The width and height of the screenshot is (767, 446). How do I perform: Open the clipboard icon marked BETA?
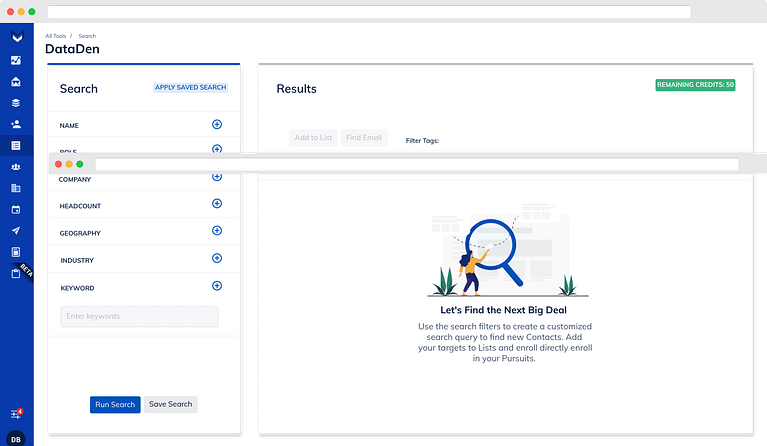16,273
